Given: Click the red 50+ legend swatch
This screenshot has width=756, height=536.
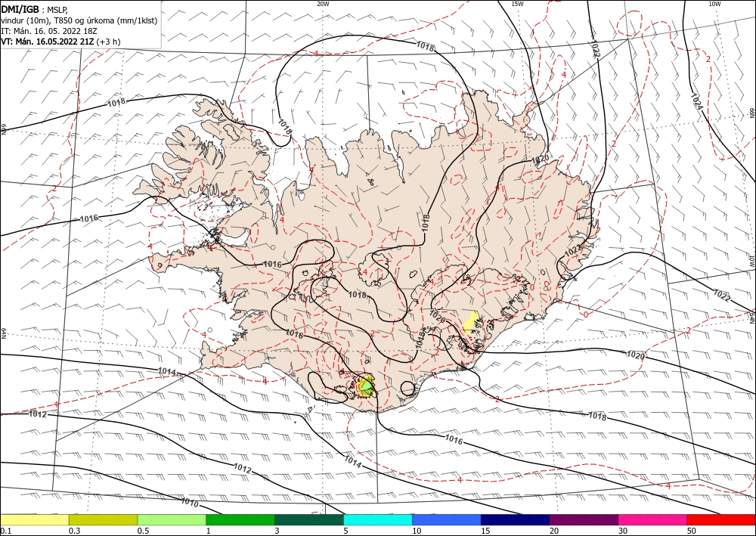Looking at the screenshot, I should 721,519.
